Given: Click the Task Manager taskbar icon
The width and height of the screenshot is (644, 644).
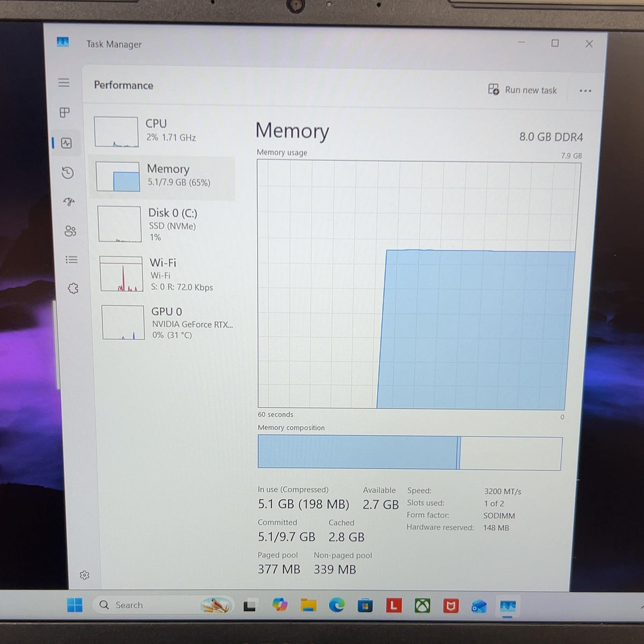Looking at the screenshot, I should point(508,606).
